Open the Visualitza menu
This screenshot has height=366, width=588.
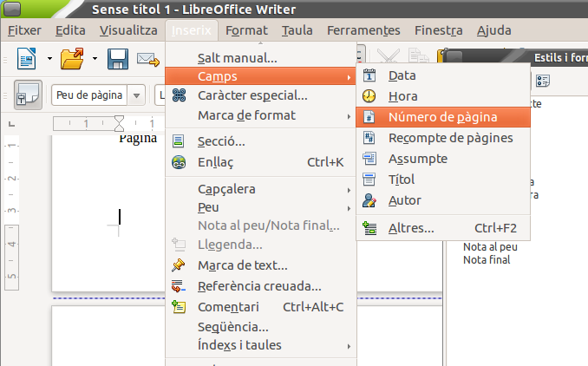[x=128, y=30]
